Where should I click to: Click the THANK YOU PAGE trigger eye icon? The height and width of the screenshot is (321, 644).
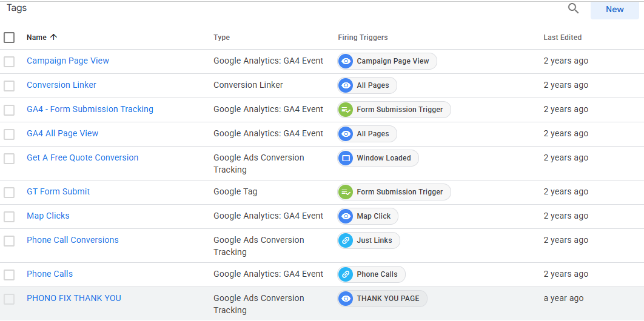[346, 299]
